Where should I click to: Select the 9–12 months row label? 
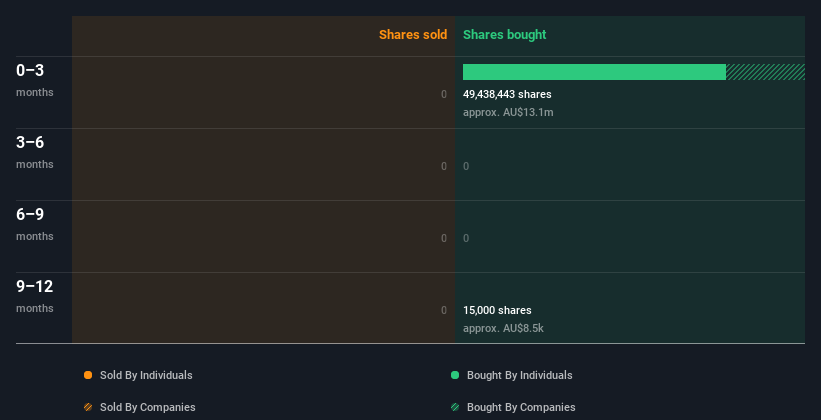35,296
